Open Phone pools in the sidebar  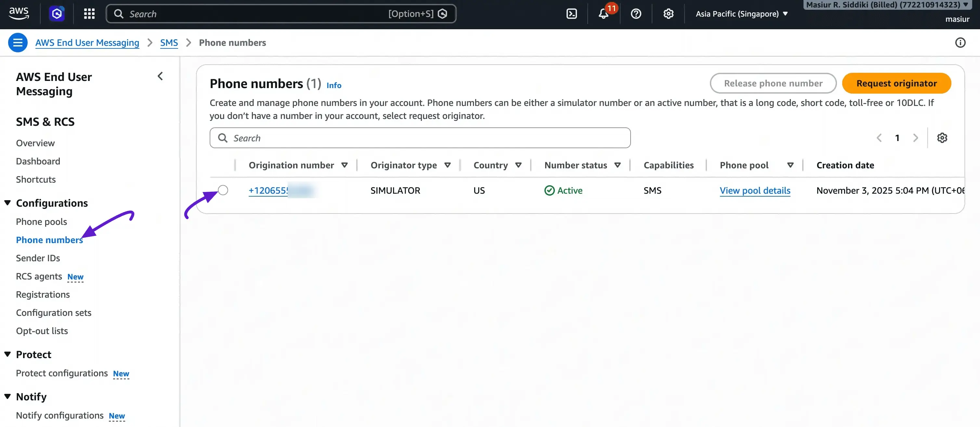point(42,222)
